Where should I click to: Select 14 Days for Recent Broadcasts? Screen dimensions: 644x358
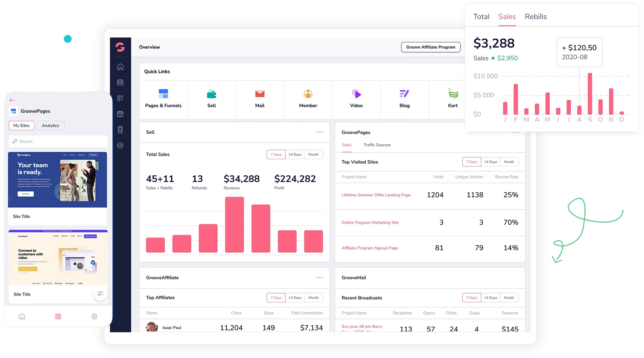point(490,298)
